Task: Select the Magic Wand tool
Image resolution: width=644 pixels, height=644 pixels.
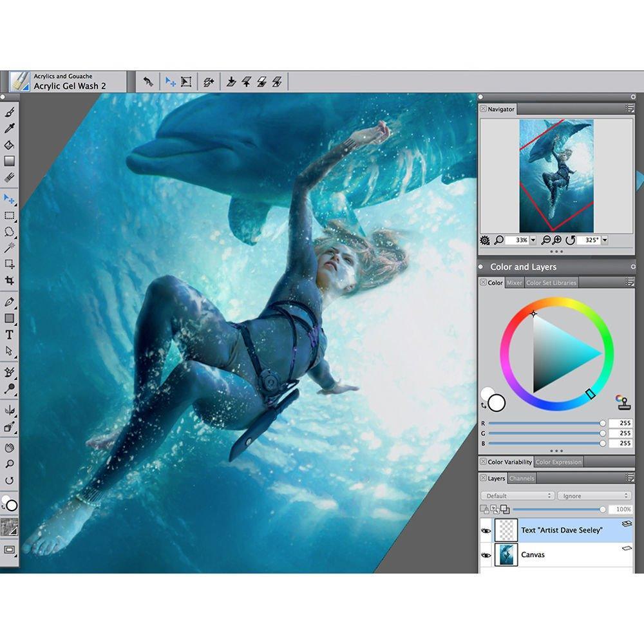Action: tap(9, 247)
